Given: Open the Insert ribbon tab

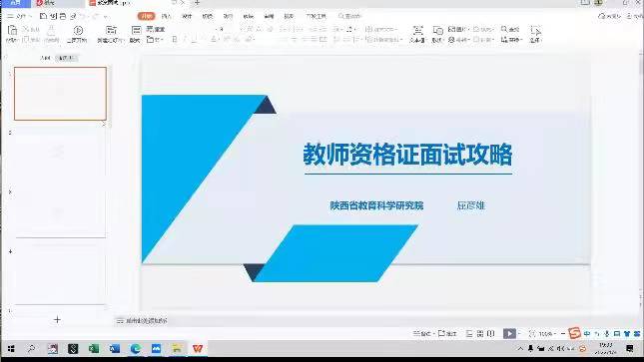Looking at the screenshot, I should [x=167, y=16].
